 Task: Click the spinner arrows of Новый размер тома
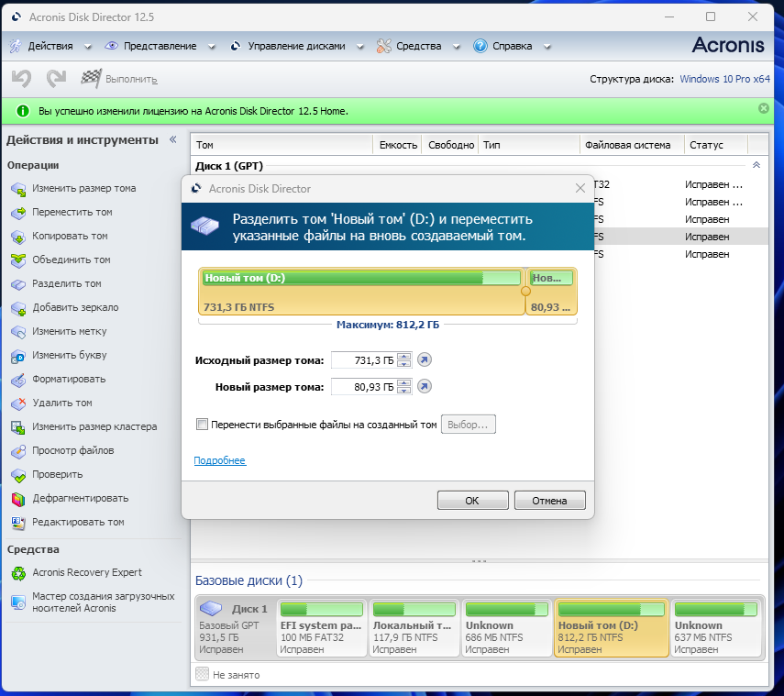coord(404,386)
